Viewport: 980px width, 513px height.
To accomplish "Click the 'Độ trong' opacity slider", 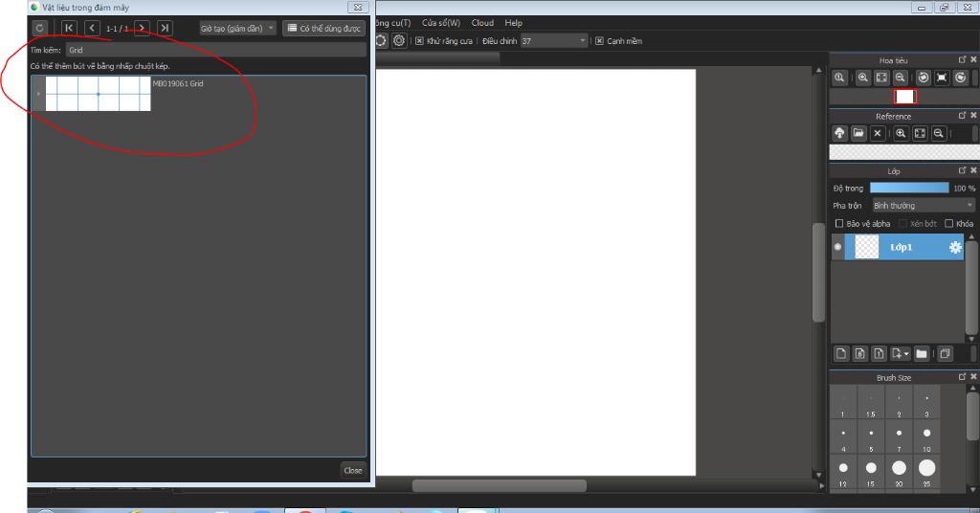I will (x=909, y=189).
